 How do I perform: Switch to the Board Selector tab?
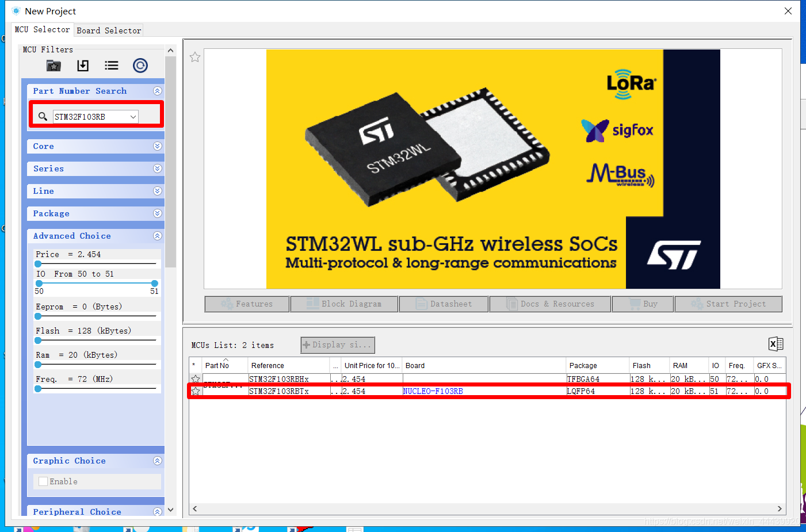109,30
